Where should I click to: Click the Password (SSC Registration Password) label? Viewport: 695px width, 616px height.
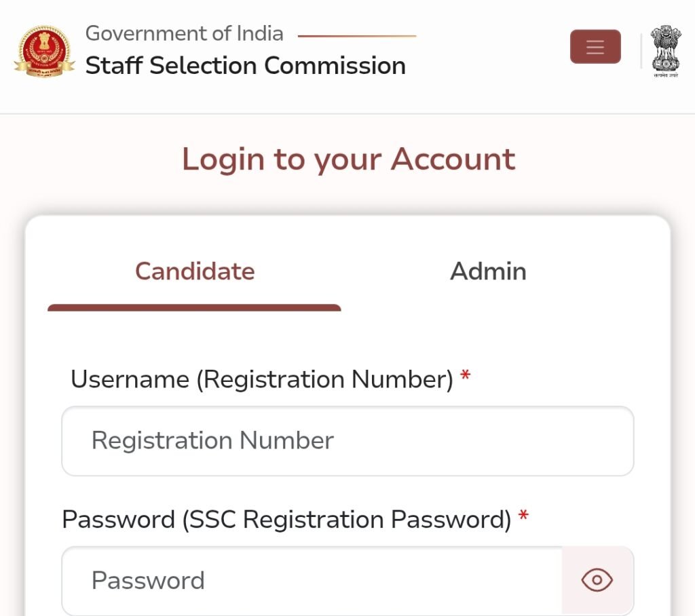click(286, 520)
